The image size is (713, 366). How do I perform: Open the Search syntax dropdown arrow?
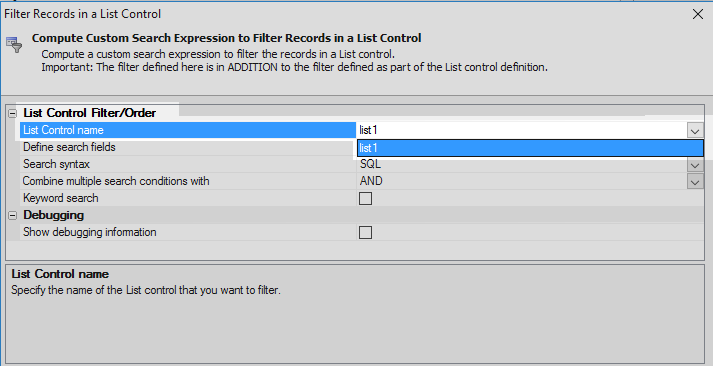pos(695,165)
